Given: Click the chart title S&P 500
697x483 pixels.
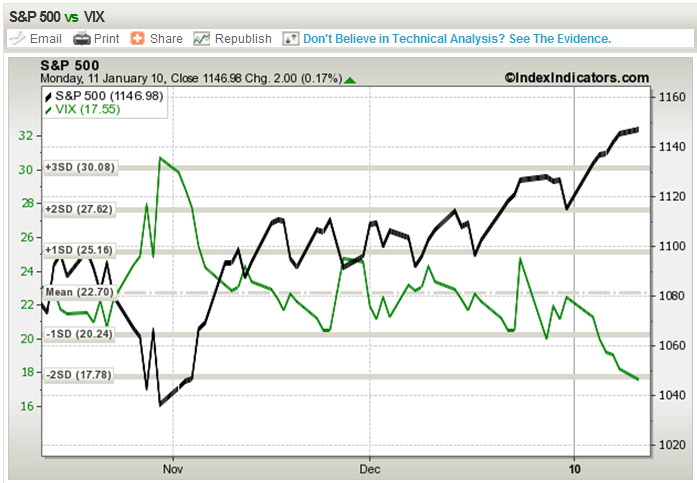Looking at the screenshot, I should (x=70, y=66).
